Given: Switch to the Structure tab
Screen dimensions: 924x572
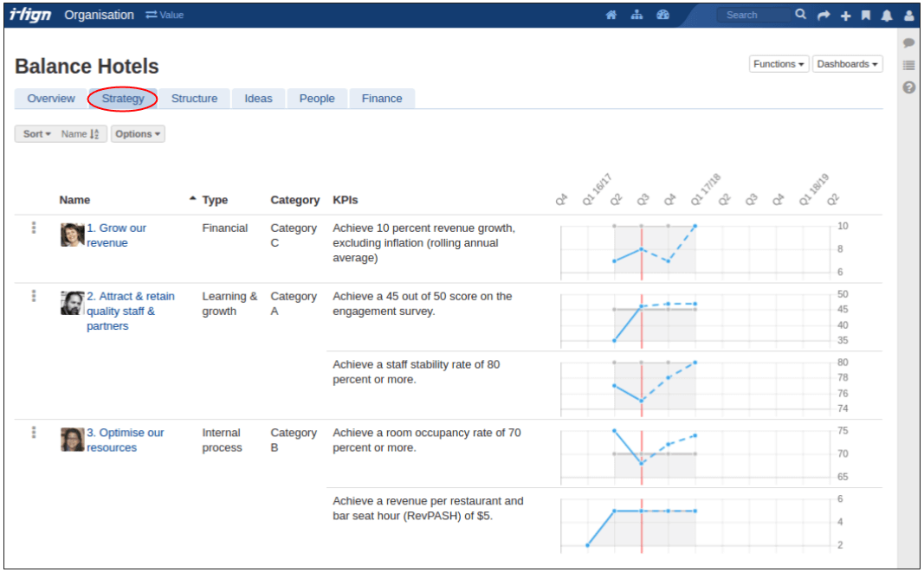Looking at the screenshot, I should pos(194,99).
